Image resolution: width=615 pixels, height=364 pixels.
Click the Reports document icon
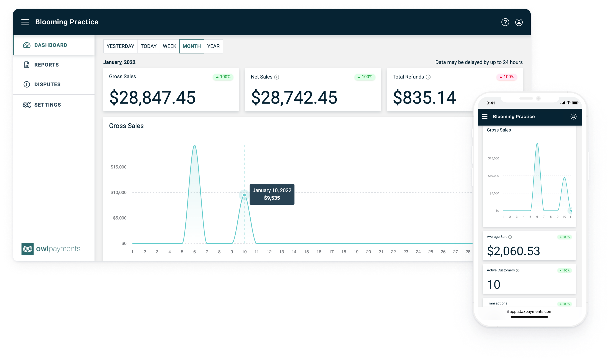tap(27, 65)
